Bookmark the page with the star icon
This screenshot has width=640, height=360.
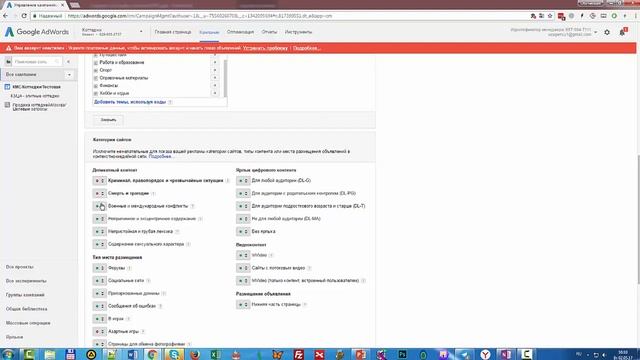click(x=550, y=16)
